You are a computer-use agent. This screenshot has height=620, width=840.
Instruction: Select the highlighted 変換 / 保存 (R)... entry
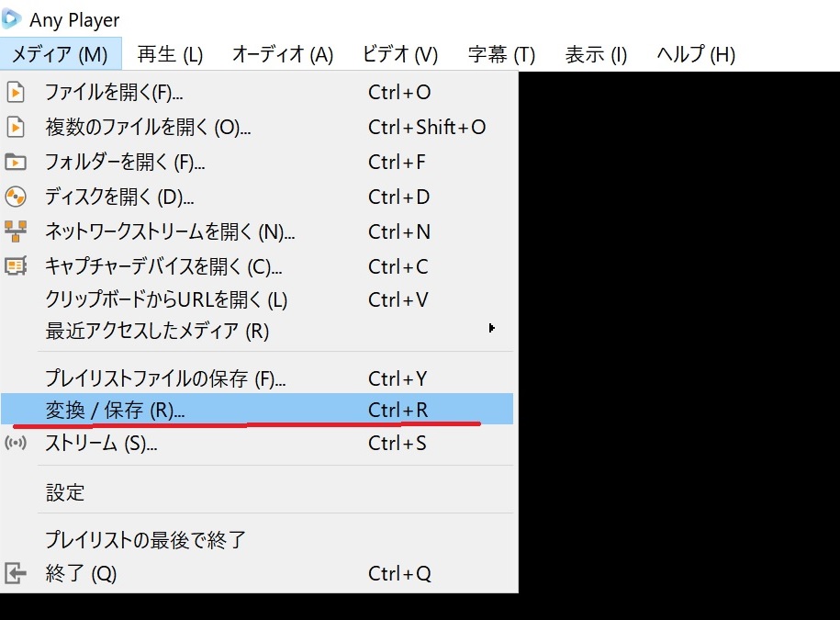(257, 410)
